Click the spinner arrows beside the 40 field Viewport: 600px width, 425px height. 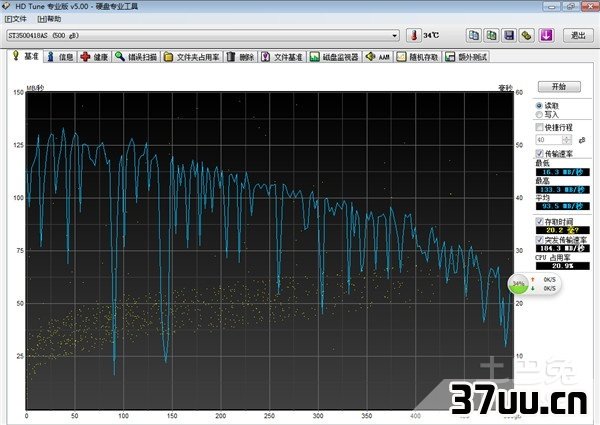tap(567, 140)
